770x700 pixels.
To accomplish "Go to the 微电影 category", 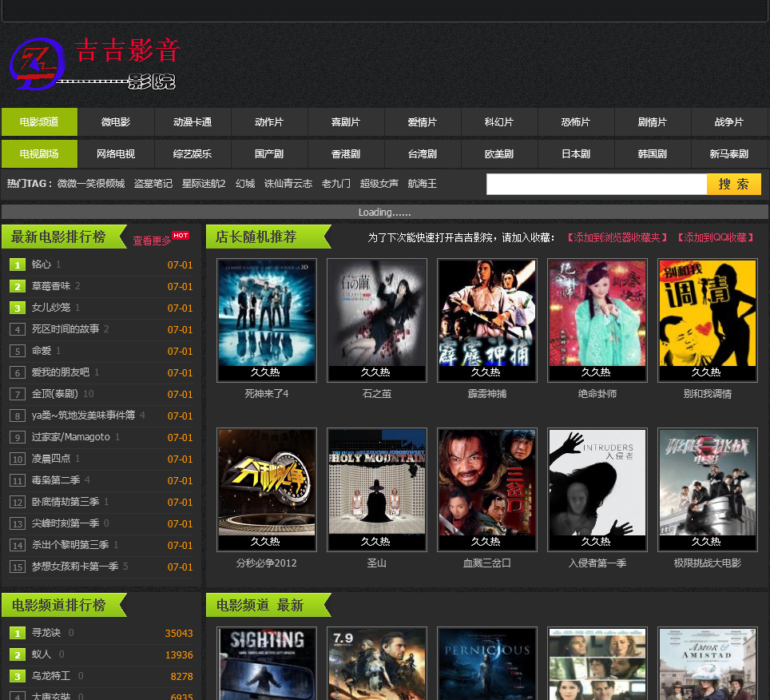I will (116, 121).
